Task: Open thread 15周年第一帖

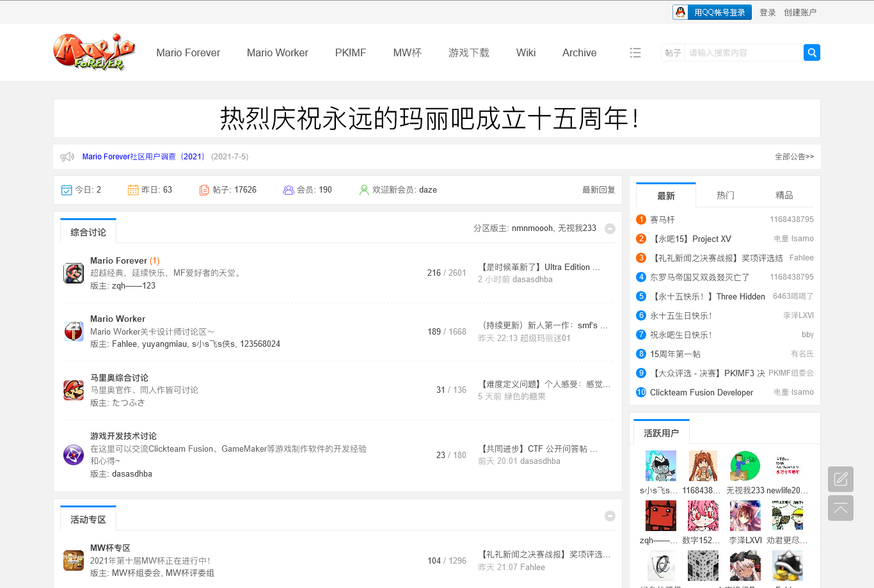Action: point(675,354)
